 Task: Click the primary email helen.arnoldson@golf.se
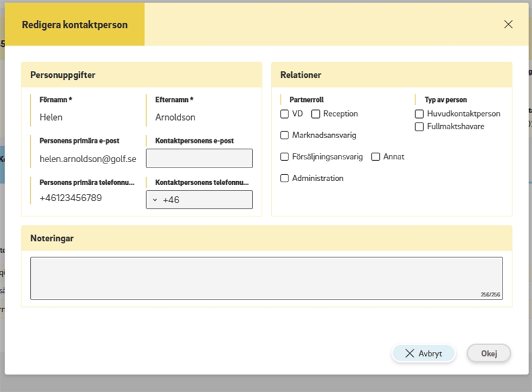[87, 159]
